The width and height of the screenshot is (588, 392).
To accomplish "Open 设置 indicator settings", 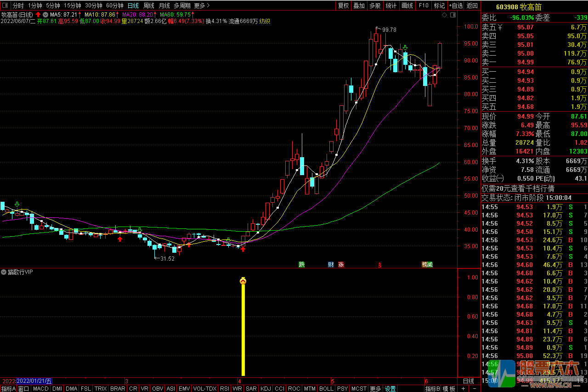I will (390, 389).
